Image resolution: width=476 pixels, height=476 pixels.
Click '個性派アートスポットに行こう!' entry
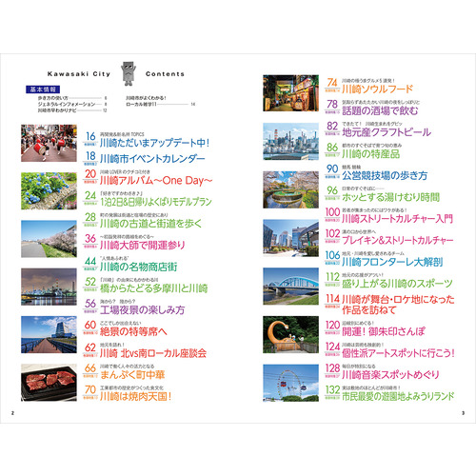point(399,353)
